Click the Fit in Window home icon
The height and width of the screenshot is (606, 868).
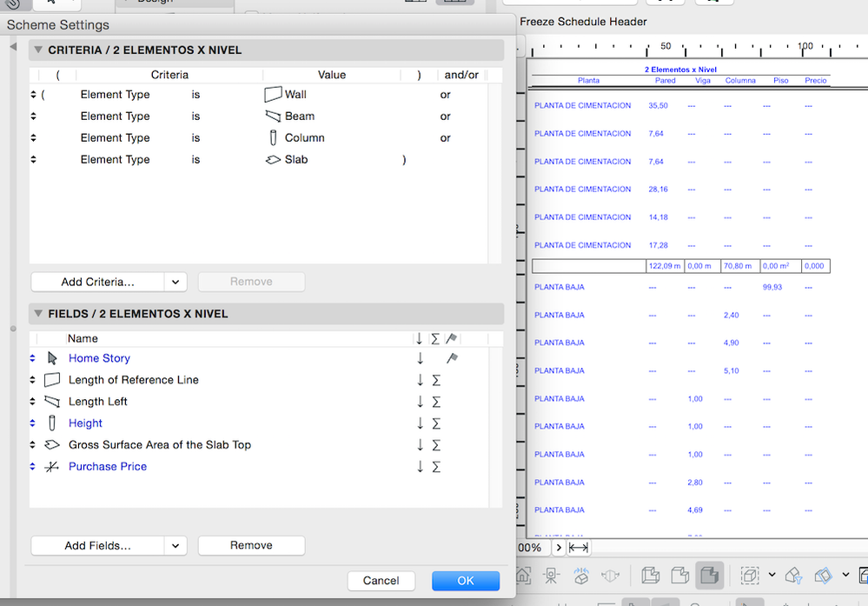point(523,576)
